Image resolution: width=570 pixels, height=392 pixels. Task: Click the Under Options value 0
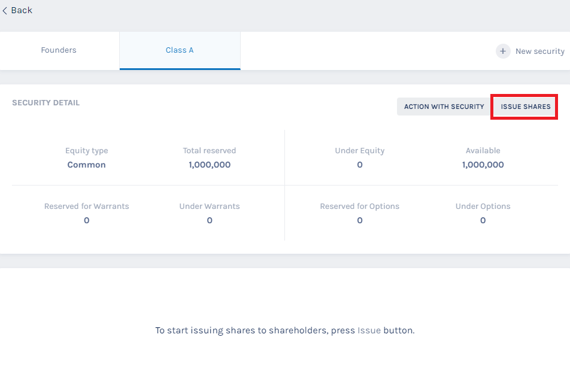tap(483, 220)
